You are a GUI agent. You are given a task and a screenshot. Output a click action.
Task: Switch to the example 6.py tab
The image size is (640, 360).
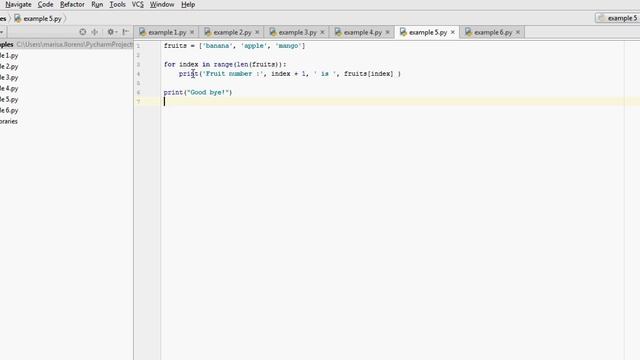tap(493, 32)
